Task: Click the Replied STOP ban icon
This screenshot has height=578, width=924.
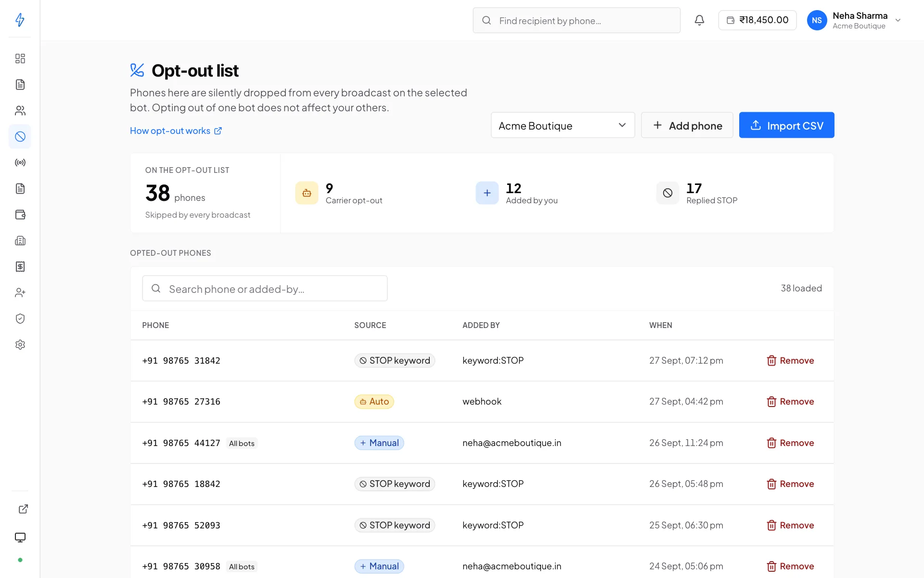Action: coord(667,193)
